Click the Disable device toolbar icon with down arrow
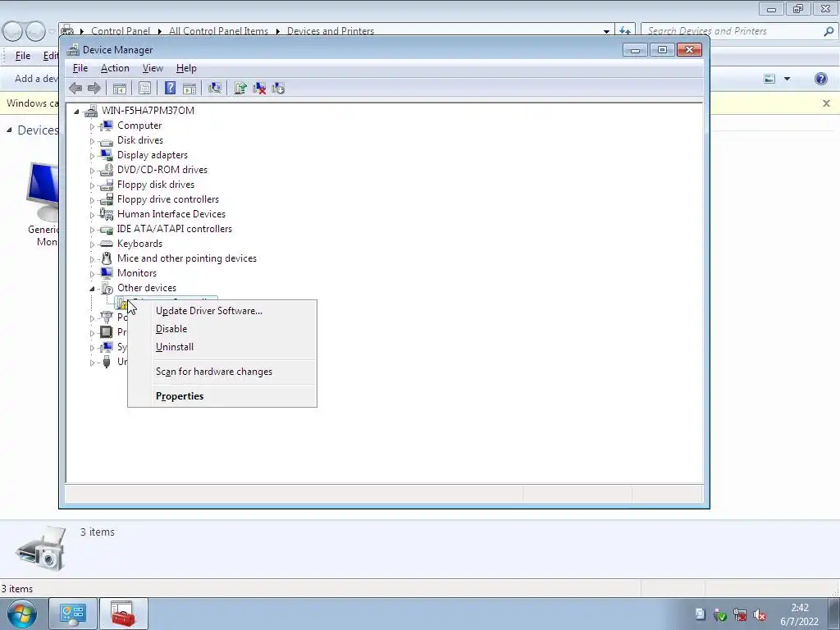 point(278,89)
